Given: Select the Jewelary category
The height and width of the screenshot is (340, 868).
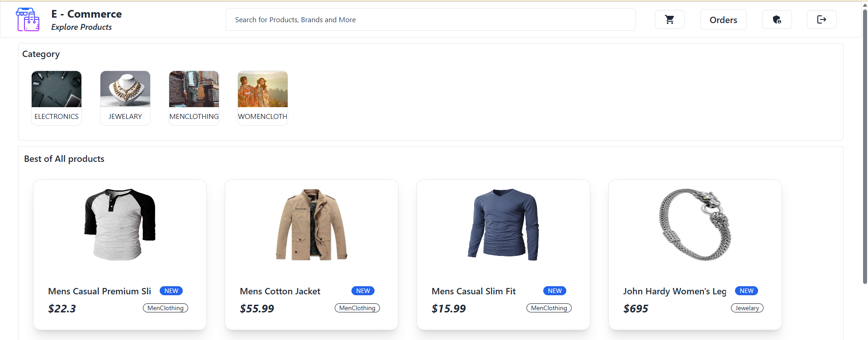Looking at the screenshot, I should (x=125, y=98).
